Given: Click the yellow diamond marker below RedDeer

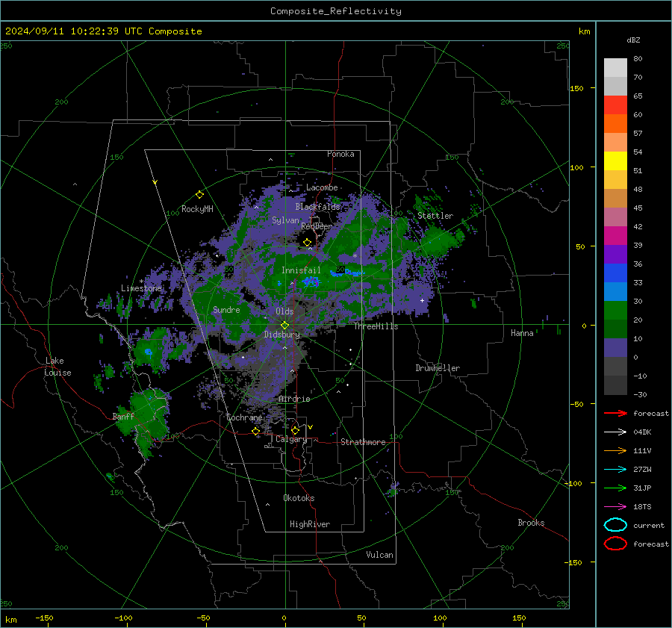Looking at the screenshot, I should click(307, 243).
